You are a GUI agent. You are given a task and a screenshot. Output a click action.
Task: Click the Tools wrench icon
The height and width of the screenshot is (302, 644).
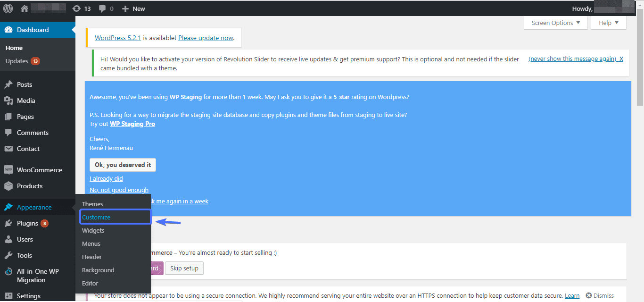(8, 255)
